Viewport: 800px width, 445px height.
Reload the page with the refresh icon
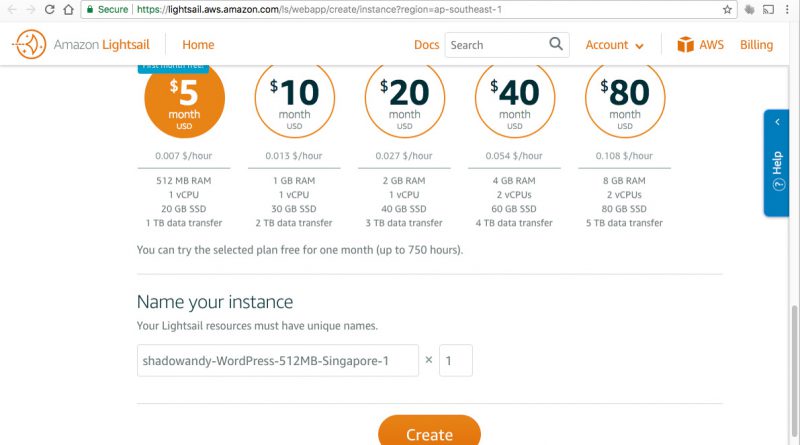click(x=49, y=9)
